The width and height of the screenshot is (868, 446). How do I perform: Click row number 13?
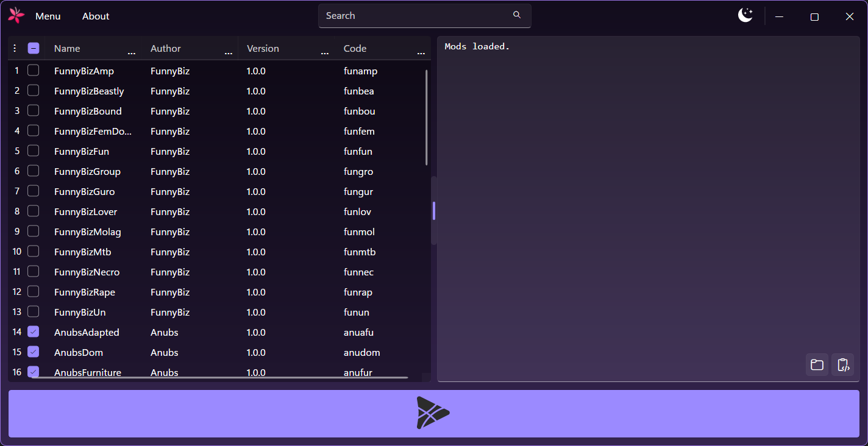point(16,312)
